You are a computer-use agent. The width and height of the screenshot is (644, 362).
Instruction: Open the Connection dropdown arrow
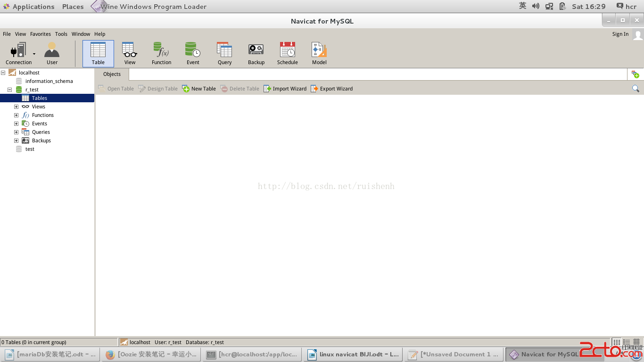click(x=34, y=54)
